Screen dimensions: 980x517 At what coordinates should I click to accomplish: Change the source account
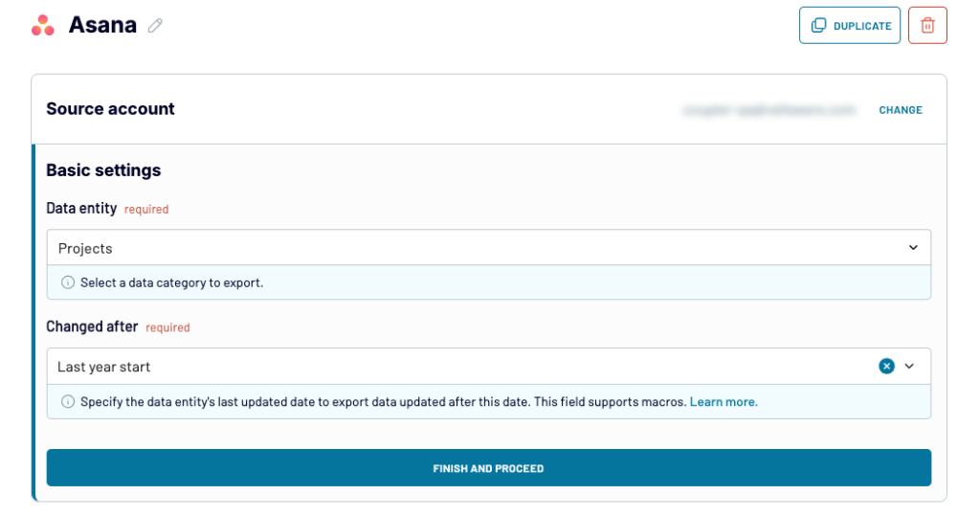pos(900,110)
